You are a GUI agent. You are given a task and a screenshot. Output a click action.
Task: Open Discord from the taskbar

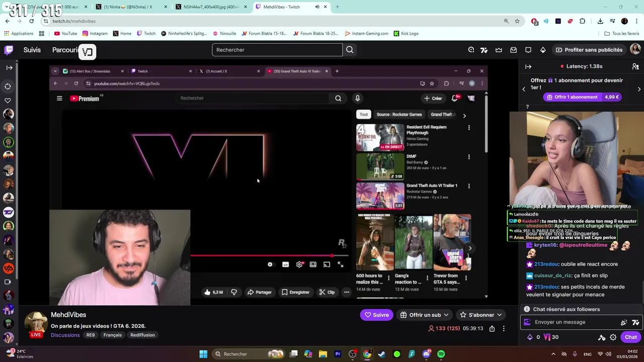(x=426, y=354)
